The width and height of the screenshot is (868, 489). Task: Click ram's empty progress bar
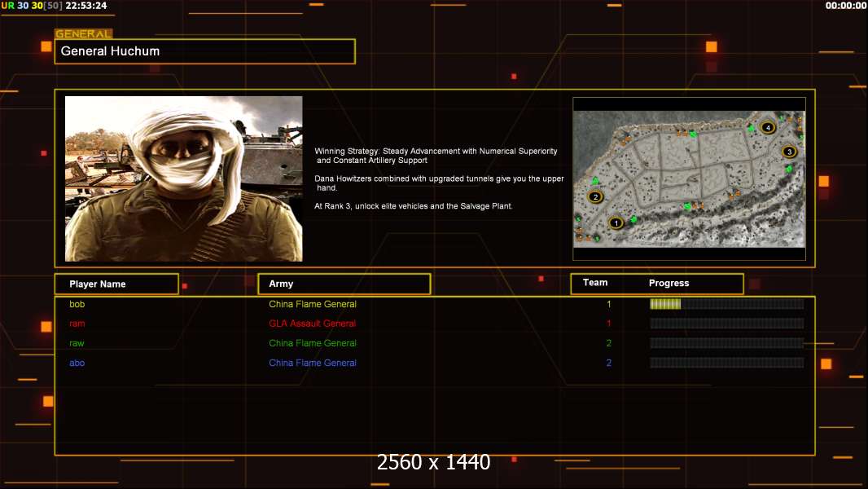point(726,324)
